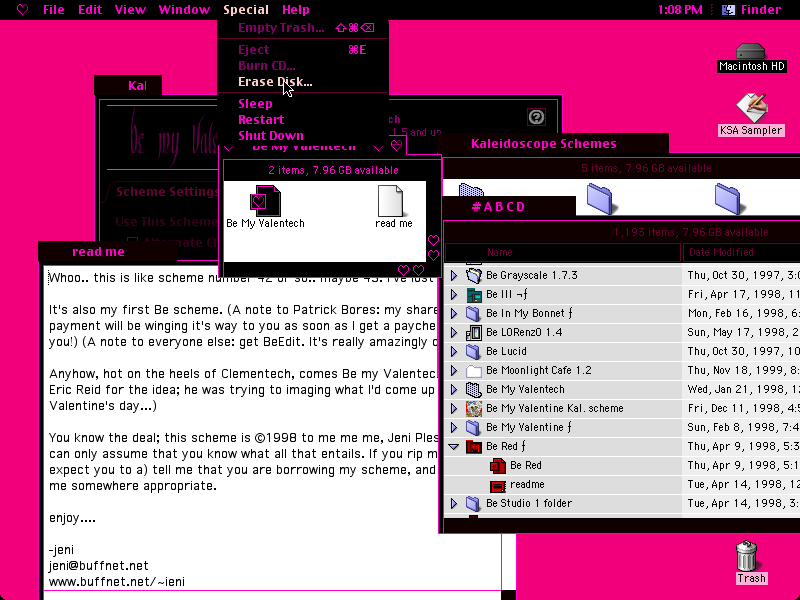Expand the Be Lucid disclosure triangle
The height and width of the screenshot is (600, 800).
[454, 352]
